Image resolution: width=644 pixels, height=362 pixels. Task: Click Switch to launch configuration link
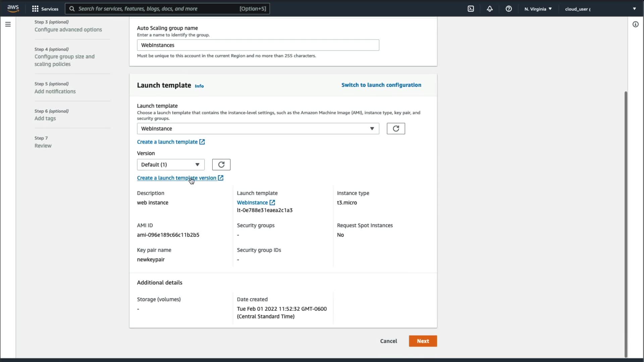tap(381, 85)
